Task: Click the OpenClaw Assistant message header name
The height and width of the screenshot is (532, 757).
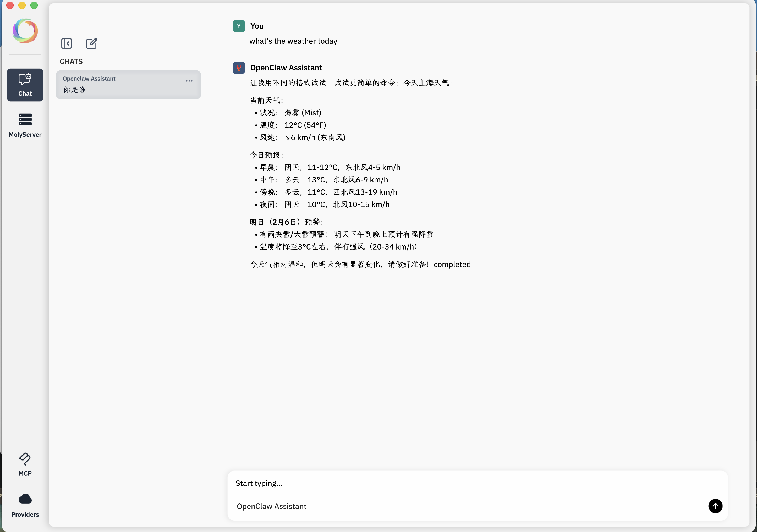Action: pyautogui.click(x=286, y=68)
